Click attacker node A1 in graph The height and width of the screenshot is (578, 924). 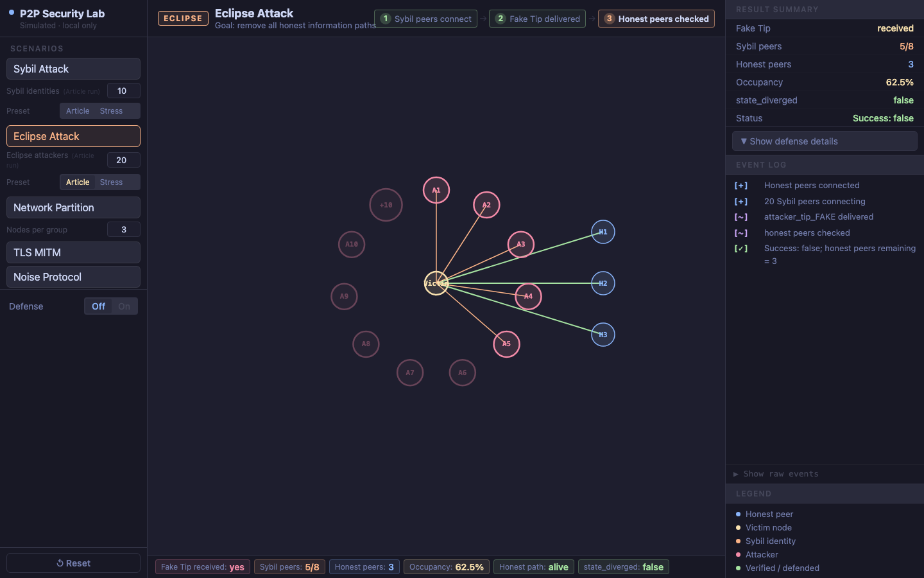click(x=436, y=190)
